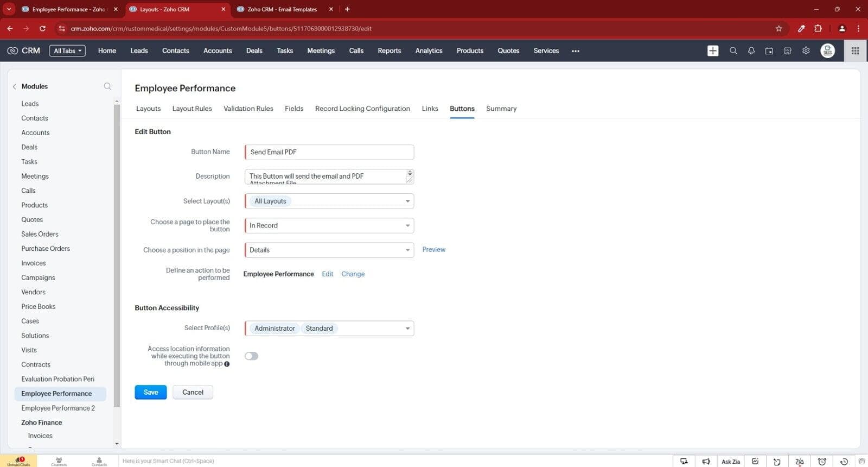Open notifications bell icon

coord(751,51)
